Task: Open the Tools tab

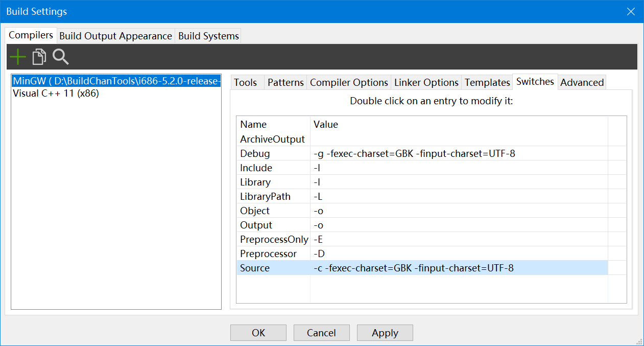Action: pyautogui.click(x=246, y=82)
